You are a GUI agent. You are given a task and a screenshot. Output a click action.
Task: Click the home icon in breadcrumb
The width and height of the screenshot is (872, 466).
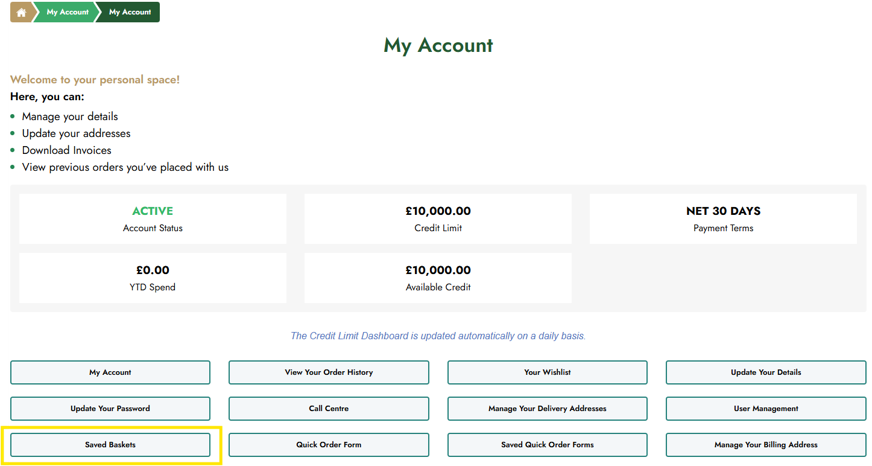click(21, 12)
